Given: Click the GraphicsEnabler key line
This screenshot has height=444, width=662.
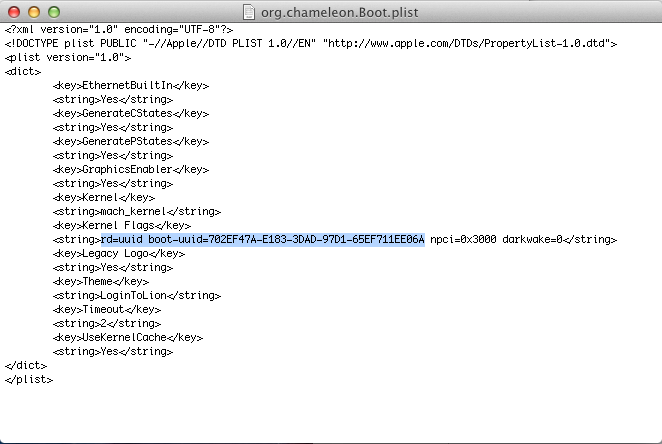Looking at the screenshot, I should click(x=131, y=169).
